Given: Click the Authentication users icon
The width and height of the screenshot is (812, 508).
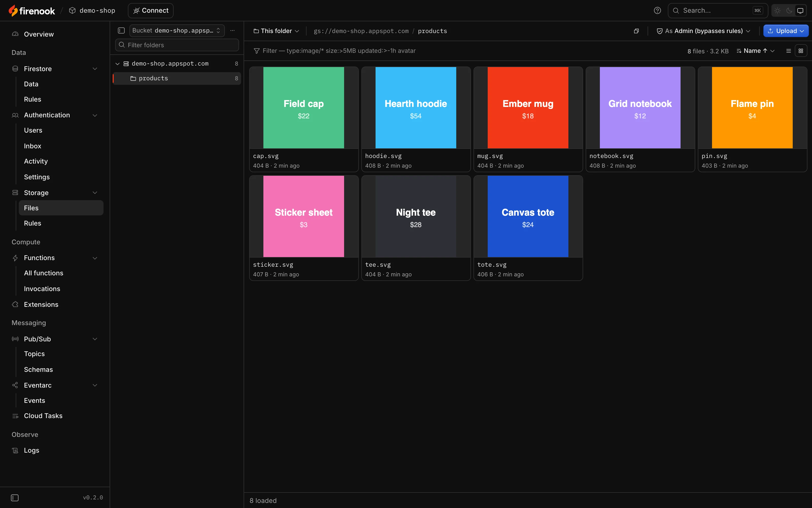Looking at the screenshot, I should [15, 115].
